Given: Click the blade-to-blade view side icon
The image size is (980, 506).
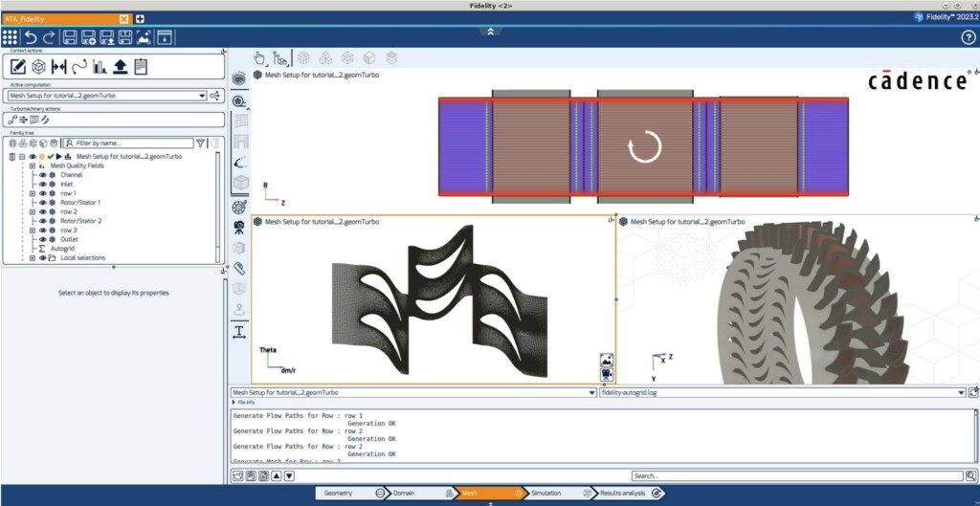Looking at the screenshot, I should (x=238, y=163).
